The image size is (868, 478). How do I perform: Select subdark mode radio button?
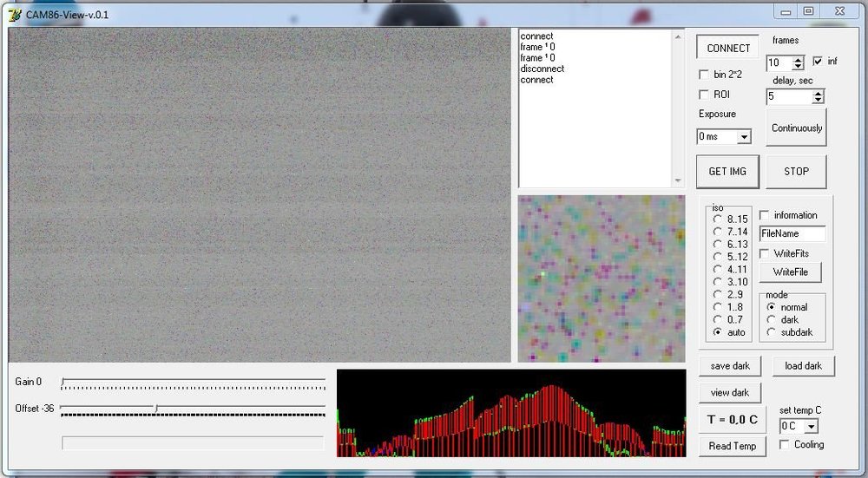[x=771, y=332]
